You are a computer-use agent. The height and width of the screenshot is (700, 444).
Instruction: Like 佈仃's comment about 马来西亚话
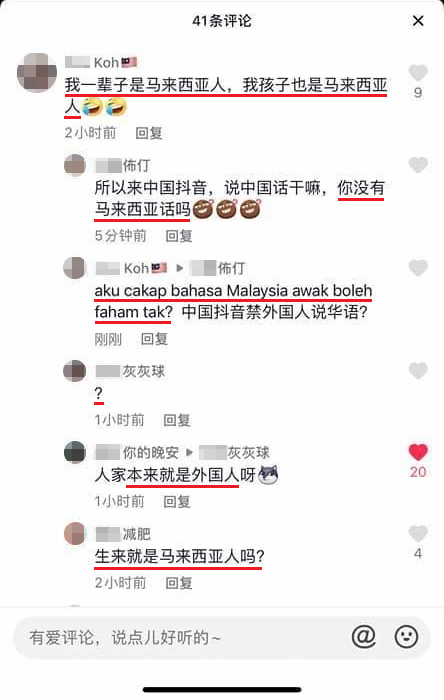[x=418, y=165]
